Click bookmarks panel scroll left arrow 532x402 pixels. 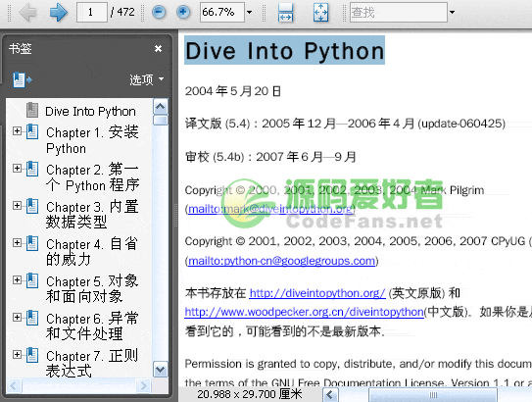point(15,385)
